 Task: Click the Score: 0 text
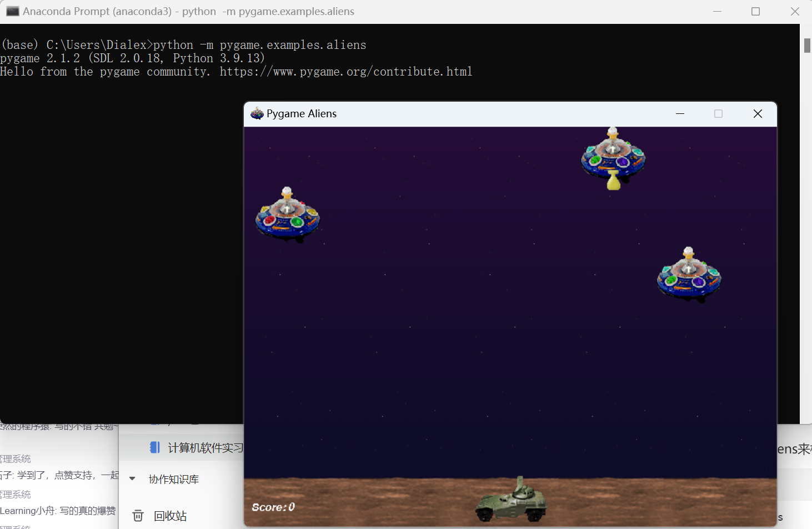point(273,507)
